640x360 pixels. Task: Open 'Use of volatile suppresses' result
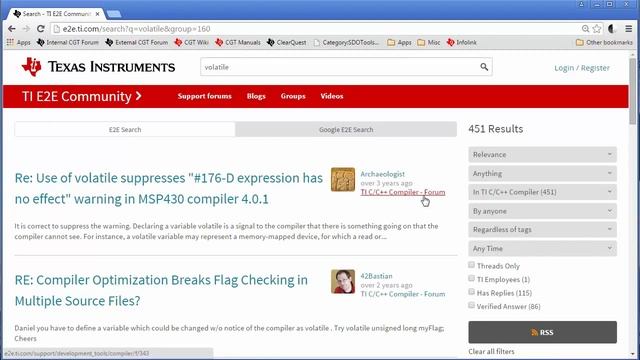click(x=169, y=188)
